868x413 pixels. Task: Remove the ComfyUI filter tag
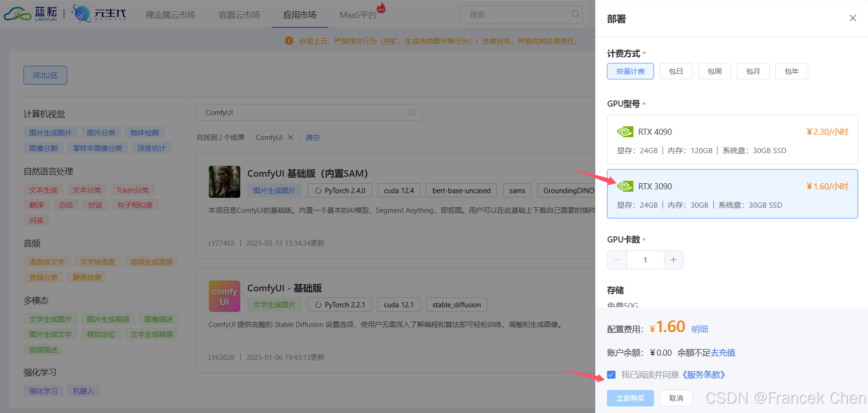pyautogui.click(x=291, y=137)
